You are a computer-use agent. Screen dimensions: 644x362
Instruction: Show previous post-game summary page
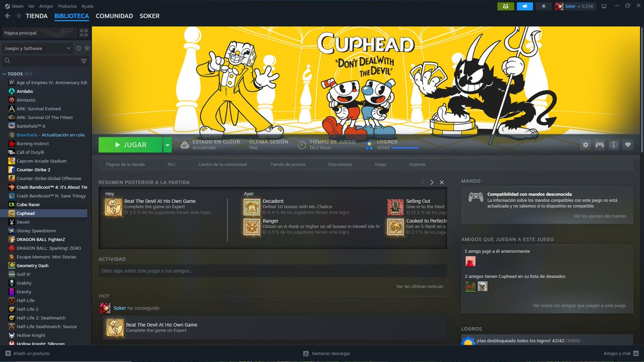(423, 182)
